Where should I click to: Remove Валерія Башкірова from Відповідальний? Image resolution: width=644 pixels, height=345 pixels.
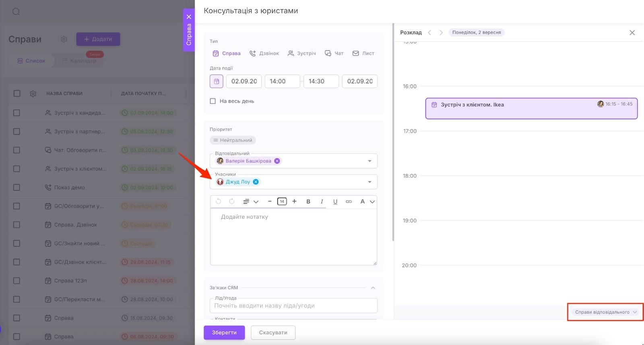click(x=277, y=161)
